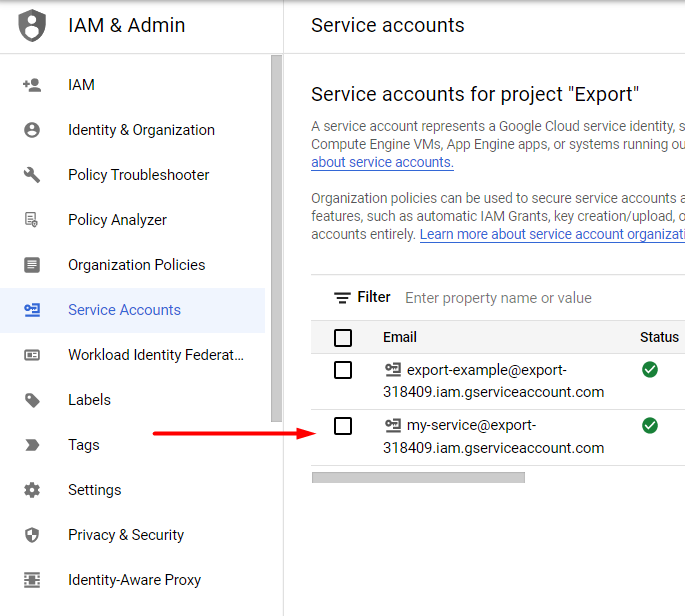Viewport: 685px width, 616px height.
Task: Click the IAM & Admin shield icon
Action: (32, 26)
